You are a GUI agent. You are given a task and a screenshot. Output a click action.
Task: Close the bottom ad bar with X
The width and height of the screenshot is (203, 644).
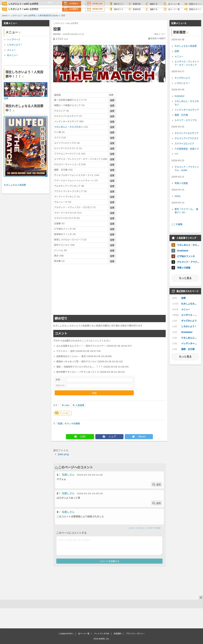(x=201, y=598)
